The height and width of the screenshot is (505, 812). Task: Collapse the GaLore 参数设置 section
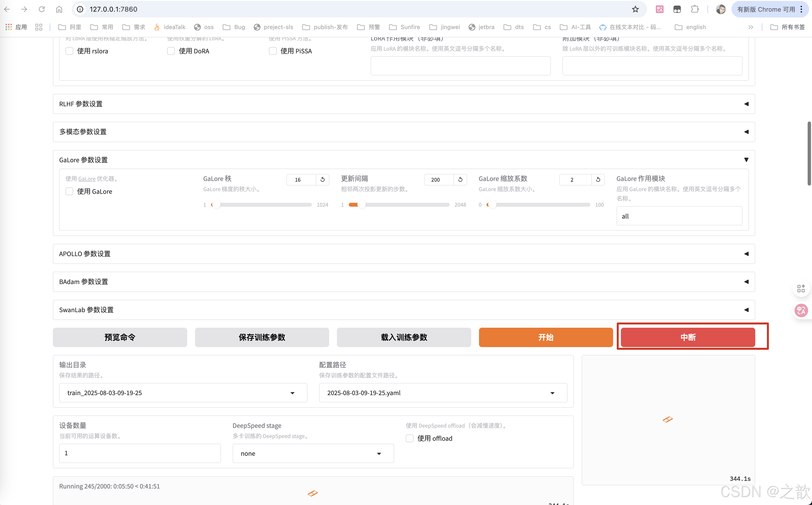(404, 160)
